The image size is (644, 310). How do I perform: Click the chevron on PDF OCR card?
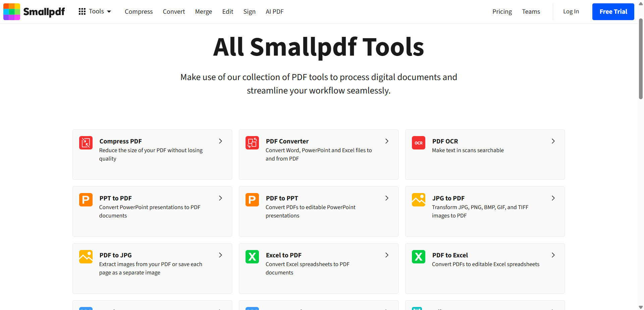click(553, 141)
